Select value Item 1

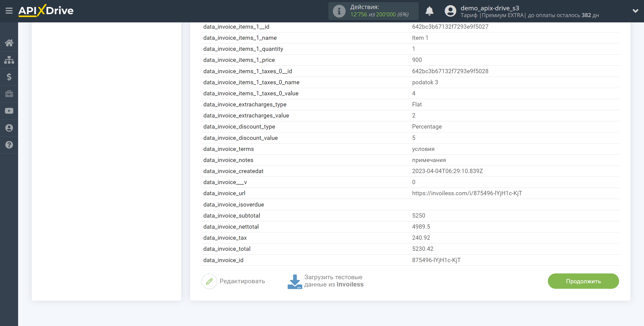pos(420,38)
